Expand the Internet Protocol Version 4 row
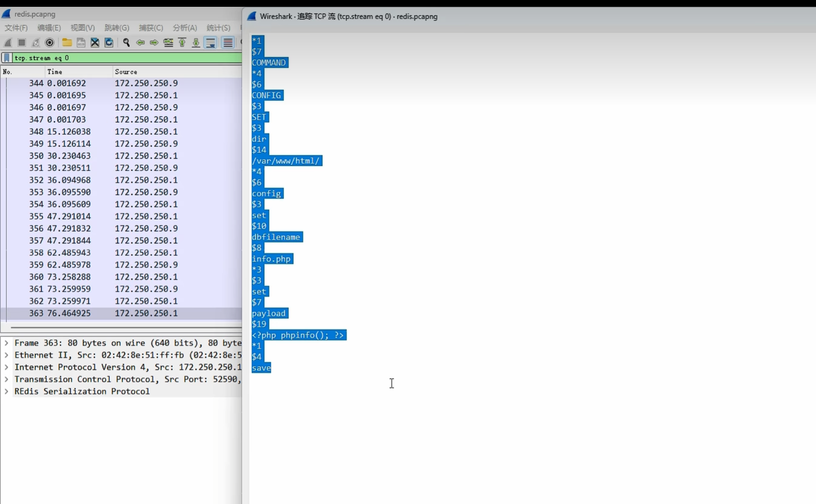Screen dimensions: 816x504 (x=6, y=367)
